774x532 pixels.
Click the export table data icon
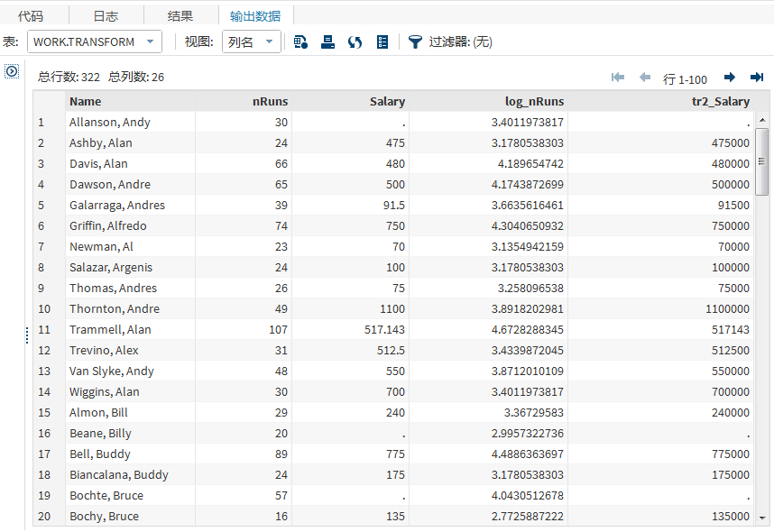[x=328, y=41]
